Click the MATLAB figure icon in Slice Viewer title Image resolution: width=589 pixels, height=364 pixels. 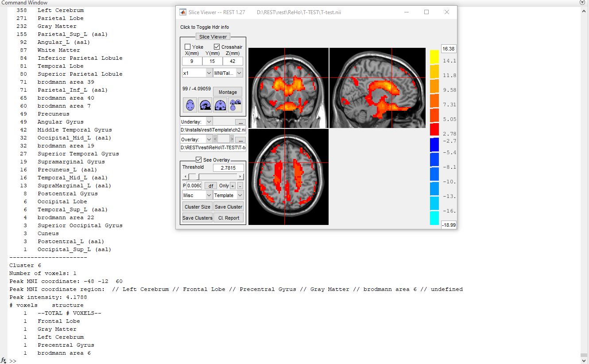point(182,12)
